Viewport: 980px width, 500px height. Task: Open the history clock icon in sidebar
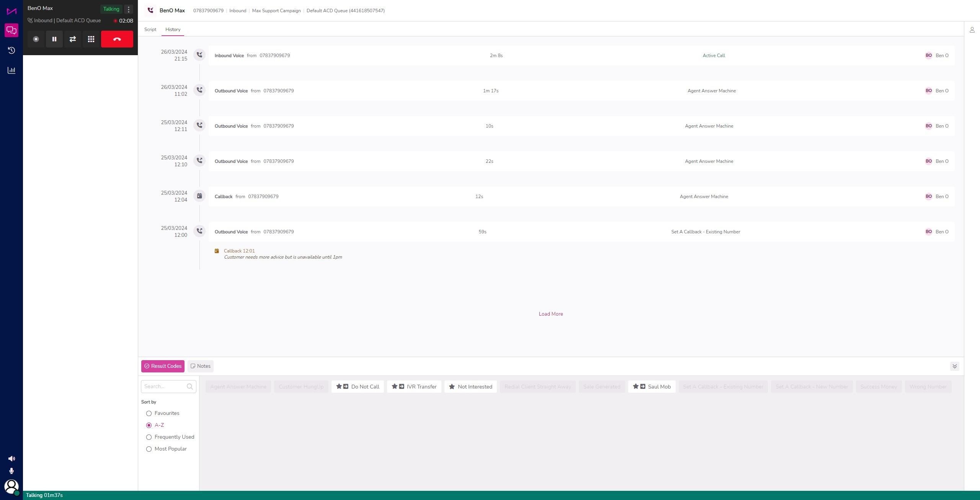click(11, 50)
